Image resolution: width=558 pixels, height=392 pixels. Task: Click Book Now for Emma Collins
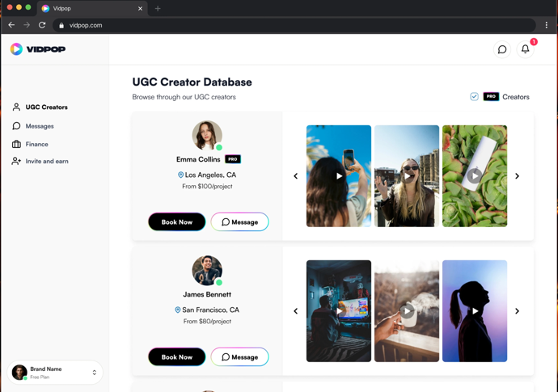(176, 221)
